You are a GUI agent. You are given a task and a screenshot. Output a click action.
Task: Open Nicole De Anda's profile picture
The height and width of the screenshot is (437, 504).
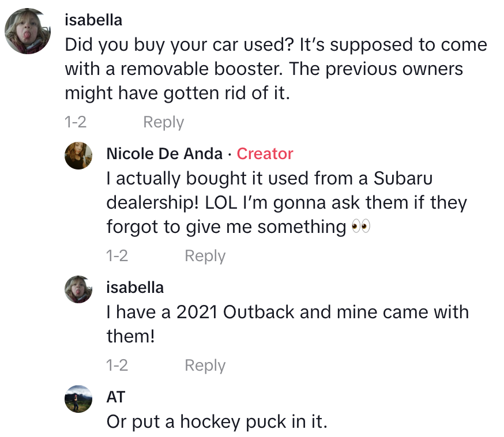coord(78,156)
